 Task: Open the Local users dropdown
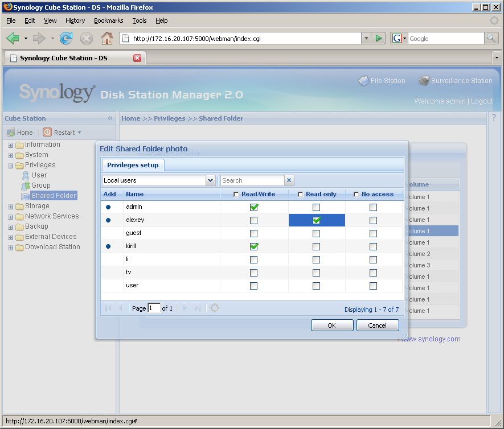coord(210,180)
